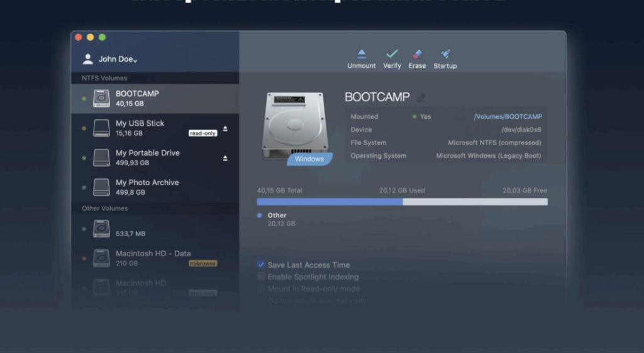This screenshot has width=644, height=353.
Task: Click the BOOTCAMP title text
Action: tap(377, 97)
